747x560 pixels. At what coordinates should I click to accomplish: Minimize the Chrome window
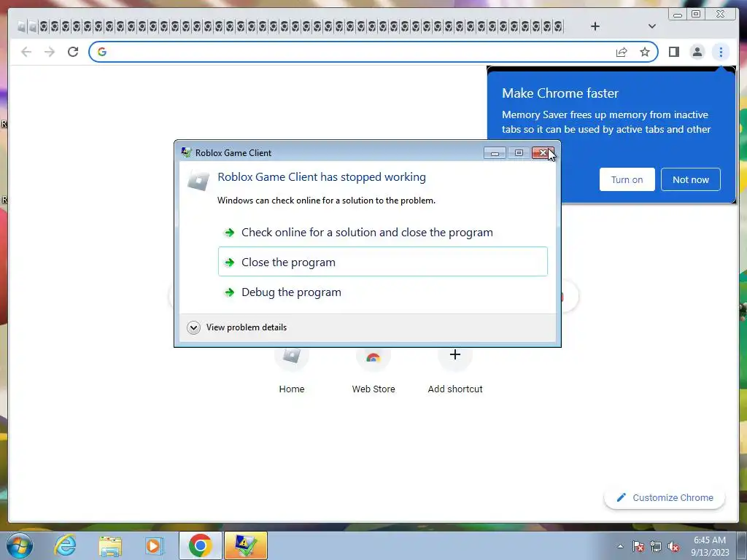coord(678,15)
